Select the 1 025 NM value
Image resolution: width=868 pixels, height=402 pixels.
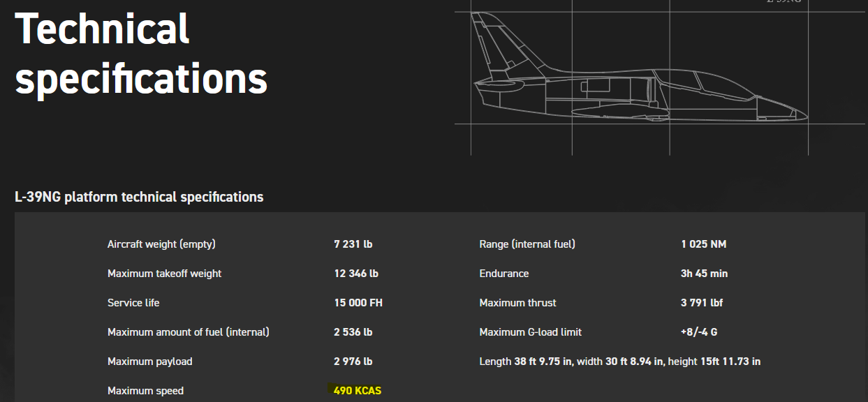click(x=704, y=244)
